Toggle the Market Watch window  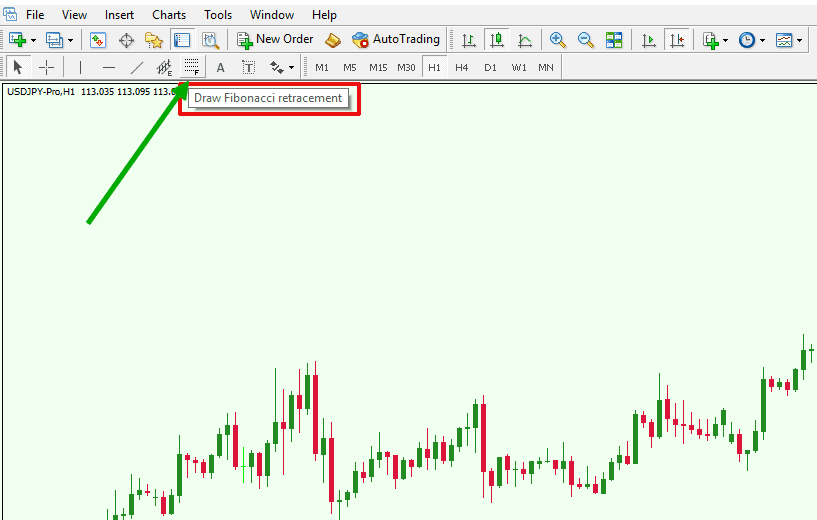point(98,40)
